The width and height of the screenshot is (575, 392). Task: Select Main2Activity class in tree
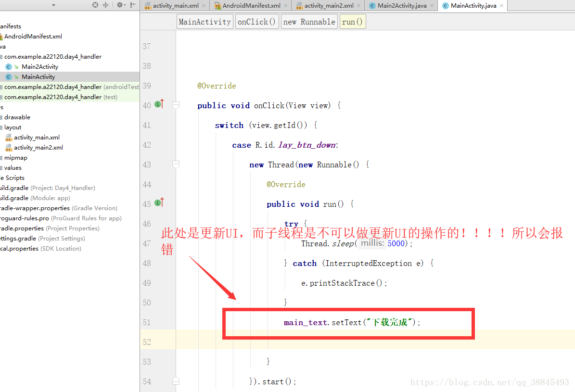pos(39,66)
